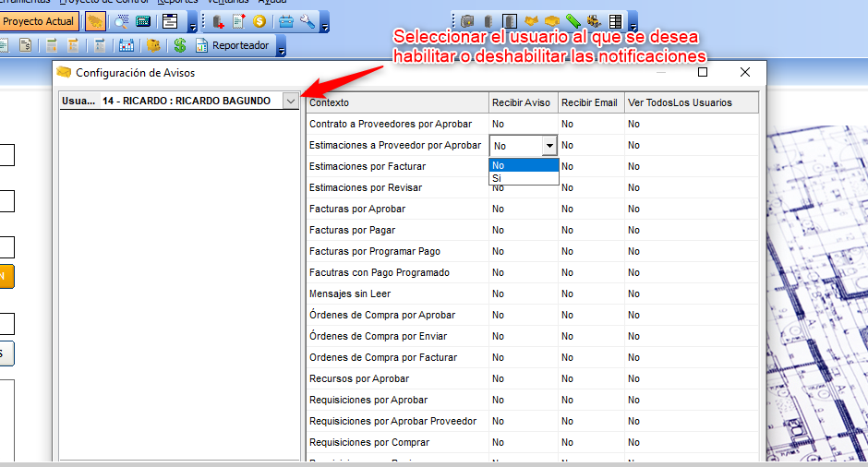Choose 'No' in the open dropdown list
868x467 pixels.
coord(524,165)
